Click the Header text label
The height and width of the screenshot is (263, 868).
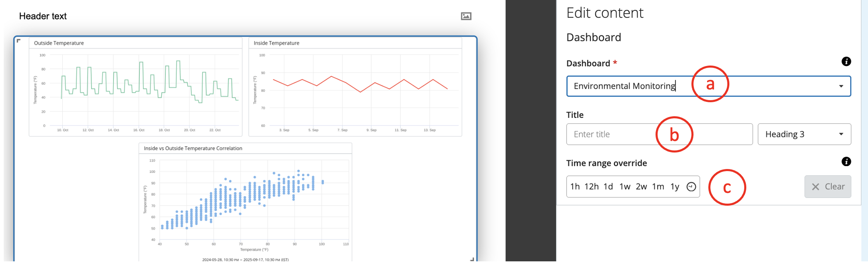pos(43,16)
